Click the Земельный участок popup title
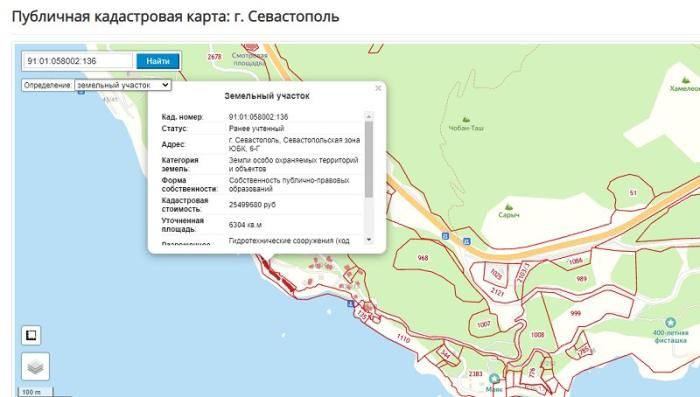 (267, 96)
